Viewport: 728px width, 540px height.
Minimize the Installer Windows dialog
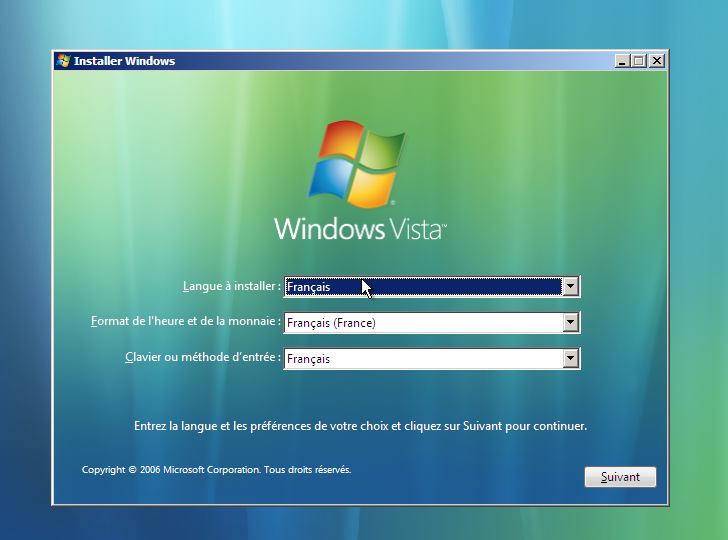coord(622,61)
